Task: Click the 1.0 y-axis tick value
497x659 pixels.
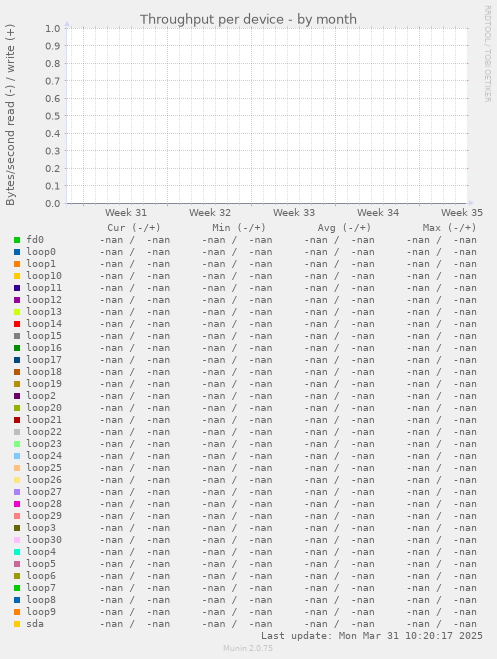Action: click(x=53, y=29)
